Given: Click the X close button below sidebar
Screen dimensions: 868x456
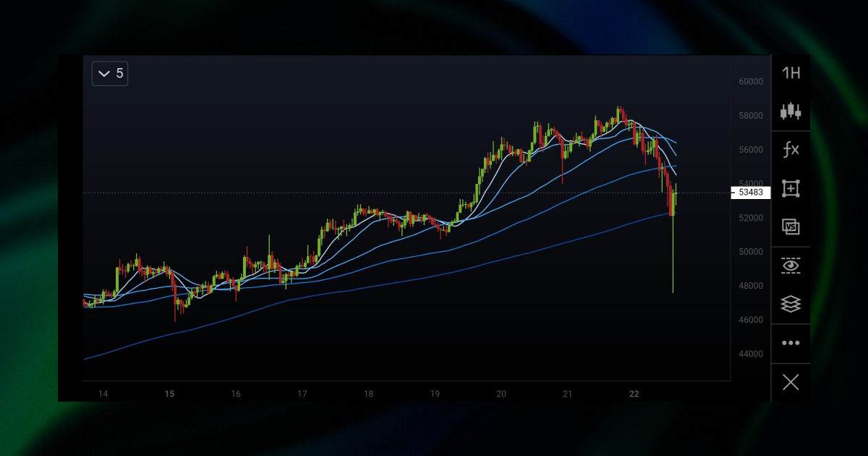Looking at the screenshot, I should click(x=791, y=381).
